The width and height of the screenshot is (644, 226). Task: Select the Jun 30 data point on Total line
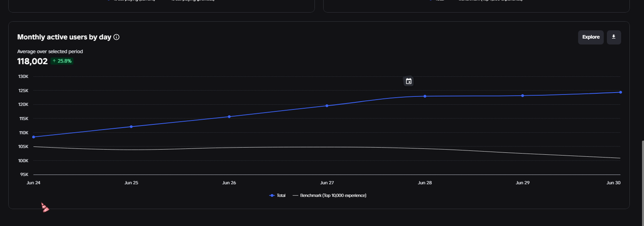620,92
